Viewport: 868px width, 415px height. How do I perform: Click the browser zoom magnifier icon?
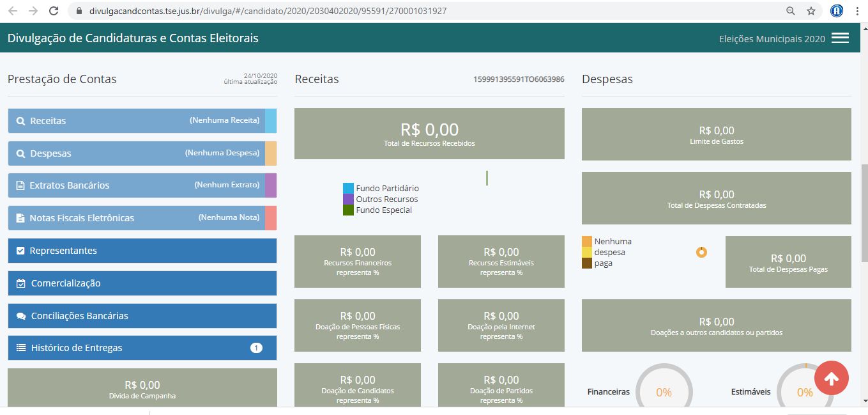point(791,11)
